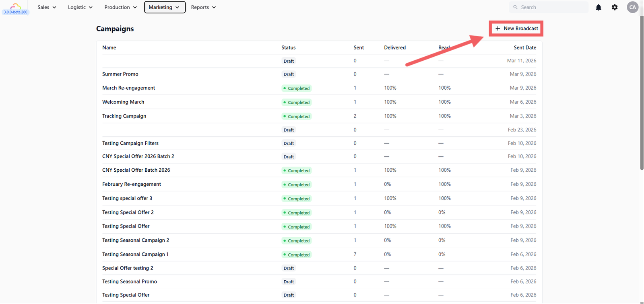Click February Re-engagement 0% delivered value
This screenshot has width=644, height=304.
[387, 184]
